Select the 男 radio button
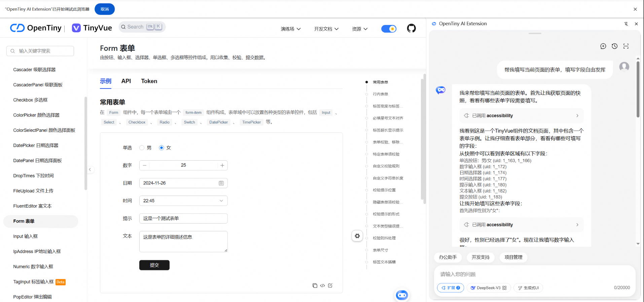 (x=142, y=148)
